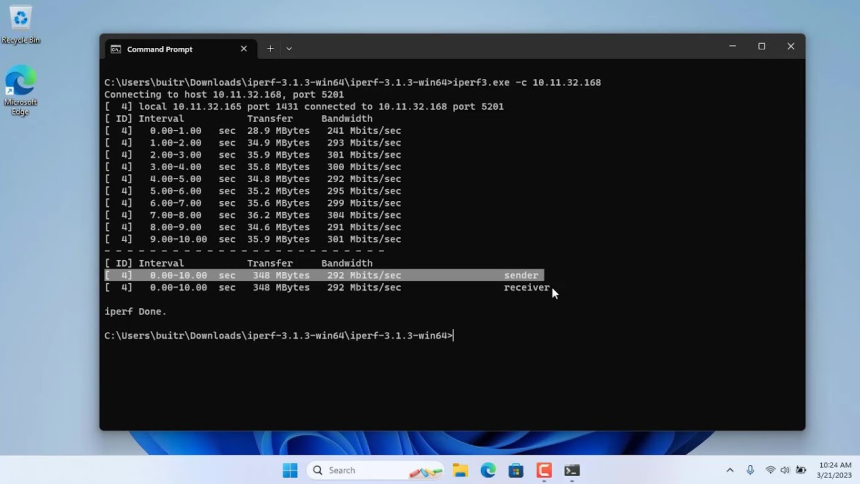Screen dimensions: 860x484
Task: Close the Command Prompt window
Action: [790, 47]
